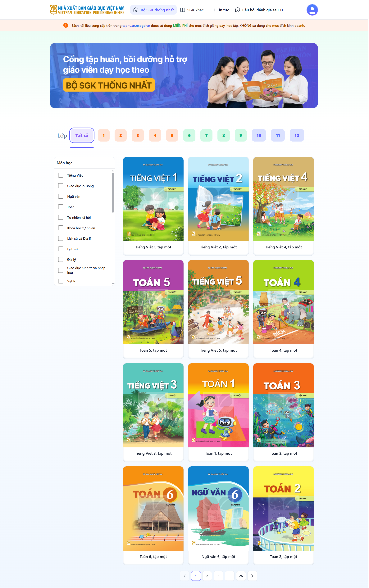This screenshot has width=369, height=588.
Task: Filter by grade 2 tab
Action: point(121,135)
